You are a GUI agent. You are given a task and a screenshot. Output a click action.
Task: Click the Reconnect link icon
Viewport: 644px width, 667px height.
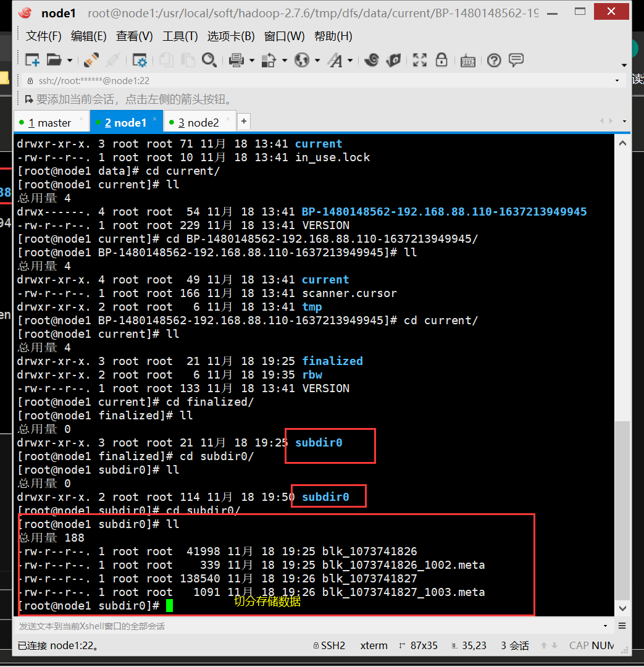pos(91,60)
